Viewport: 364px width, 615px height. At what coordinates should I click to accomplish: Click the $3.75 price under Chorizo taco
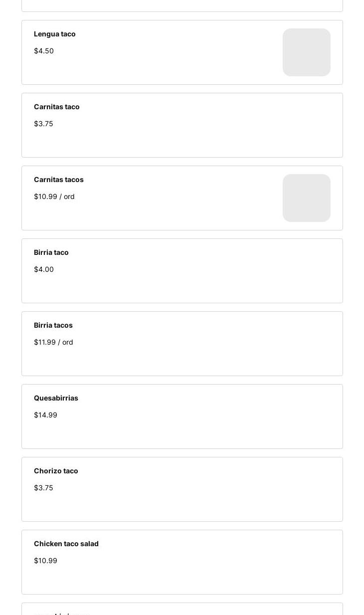43,488
